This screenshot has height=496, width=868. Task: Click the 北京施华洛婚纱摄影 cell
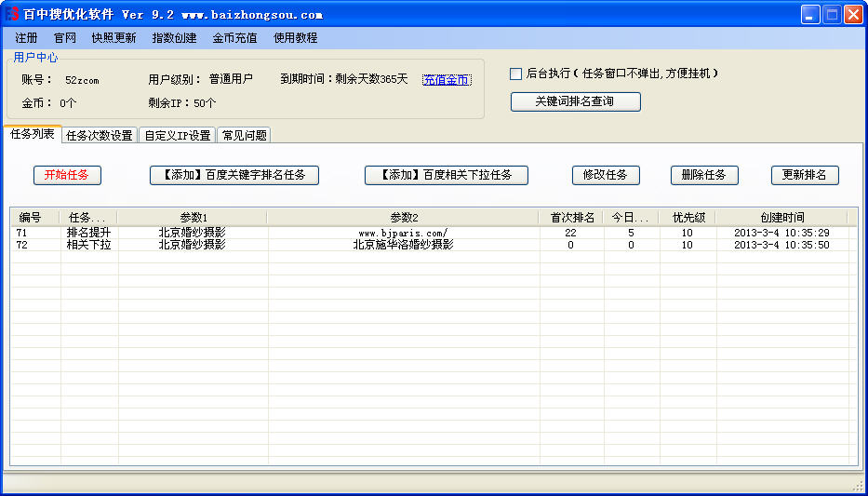403,245
